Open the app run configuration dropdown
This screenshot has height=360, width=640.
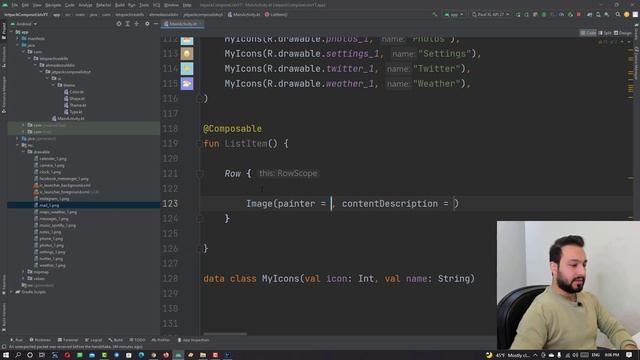click(454, 14)
